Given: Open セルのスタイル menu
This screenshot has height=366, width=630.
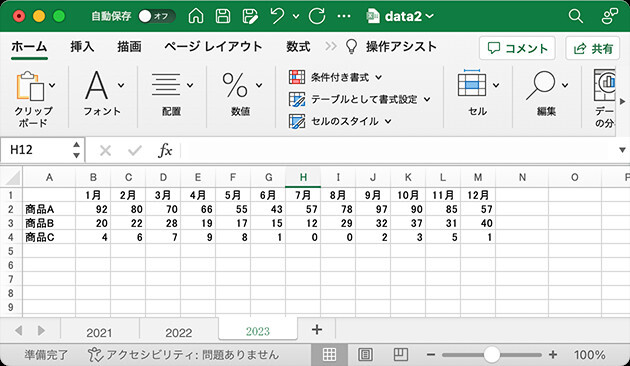Looking at the screenshot, I should [x=340, y=121].
